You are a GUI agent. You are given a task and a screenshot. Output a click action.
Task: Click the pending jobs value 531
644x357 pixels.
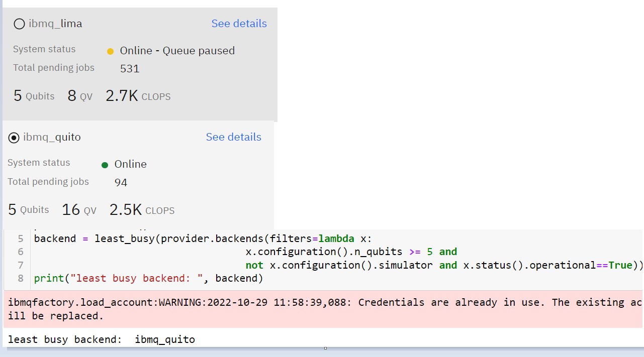coord(130,69)
